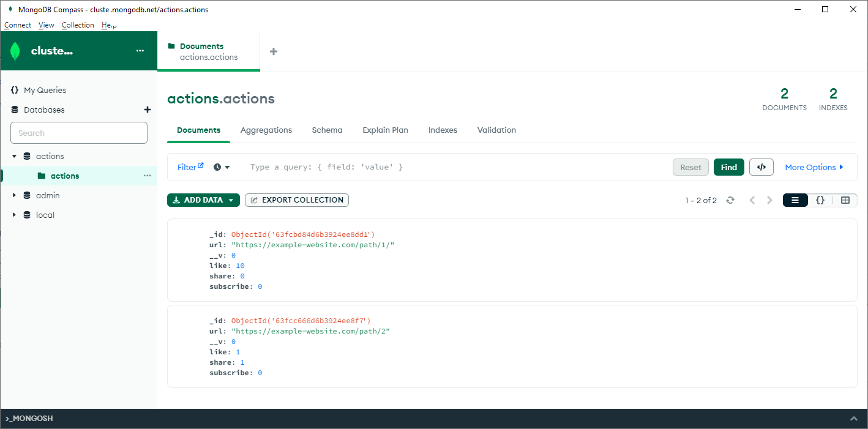The width and height of the screenshot is (868, 429).
Task: Switch to JSON view of documents
Action: (x=820, y=200)
